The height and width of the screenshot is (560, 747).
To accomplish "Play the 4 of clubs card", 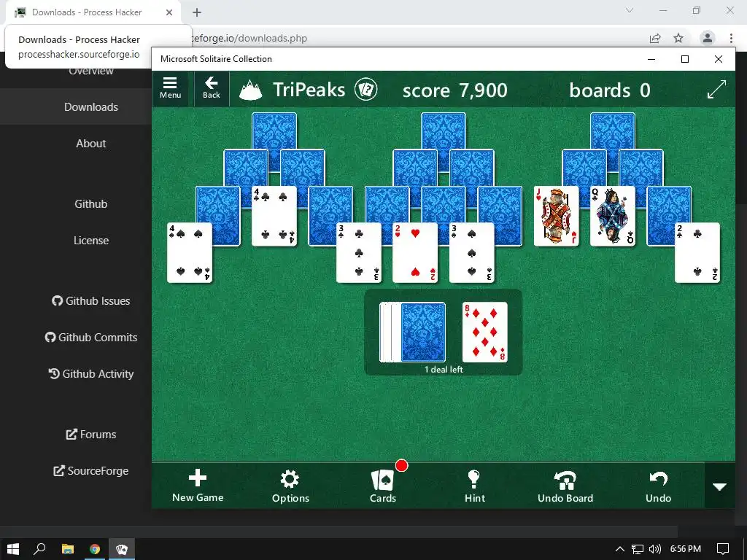I will click(x=274, y=216).
